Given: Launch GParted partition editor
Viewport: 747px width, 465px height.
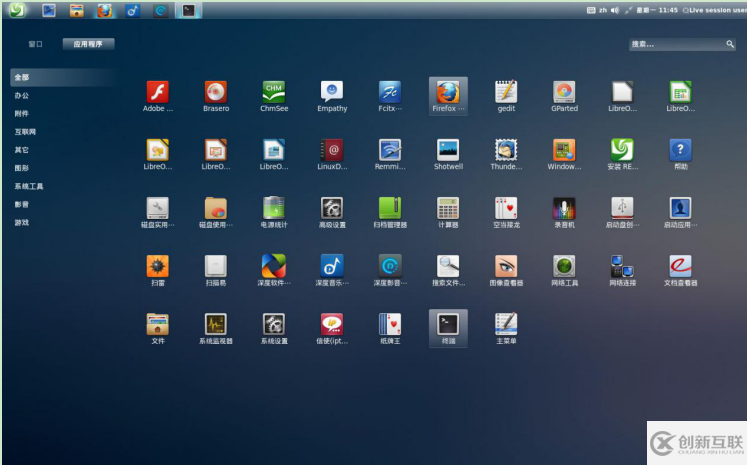Looking at the screenshot, I should pyautogui.click(x=565, y=92).
